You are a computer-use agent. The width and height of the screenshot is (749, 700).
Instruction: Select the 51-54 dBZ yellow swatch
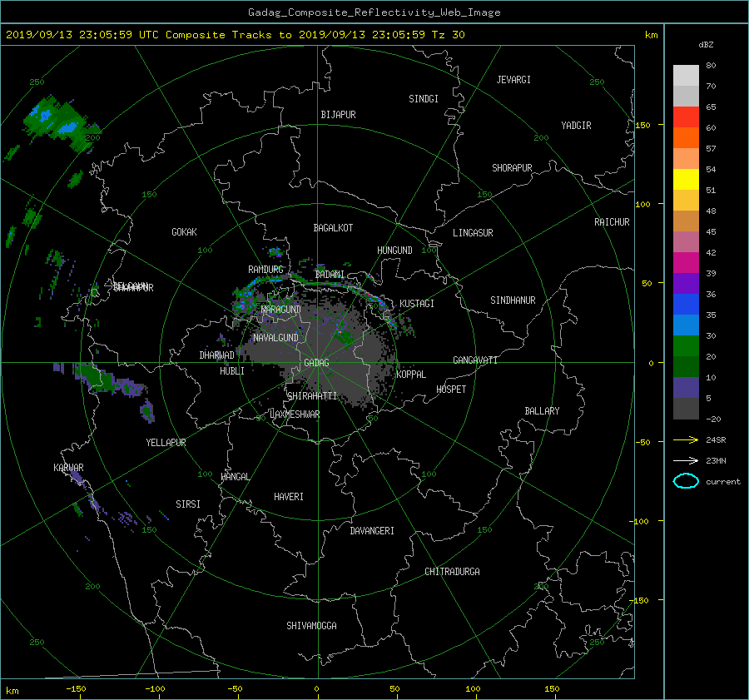coord(686,180)
